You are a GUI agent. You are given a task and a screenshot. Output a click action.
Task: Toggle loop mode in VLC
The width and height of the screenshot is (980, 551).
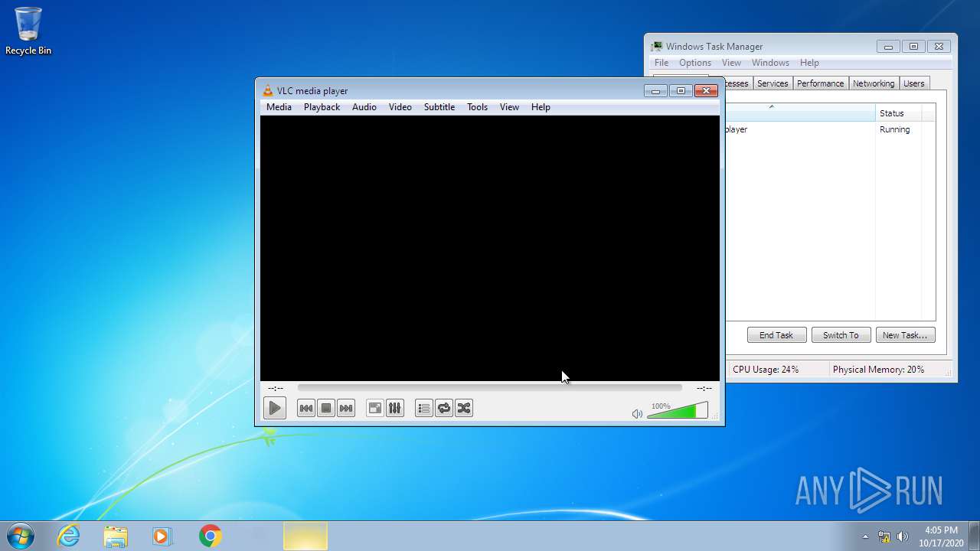pyautogui.click(x=444, y=408)
